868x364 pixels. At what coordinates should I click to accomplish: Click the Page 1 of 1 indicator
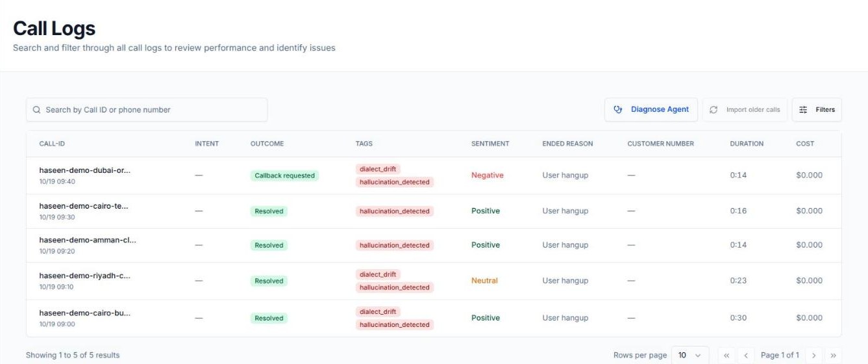point(780,355)
